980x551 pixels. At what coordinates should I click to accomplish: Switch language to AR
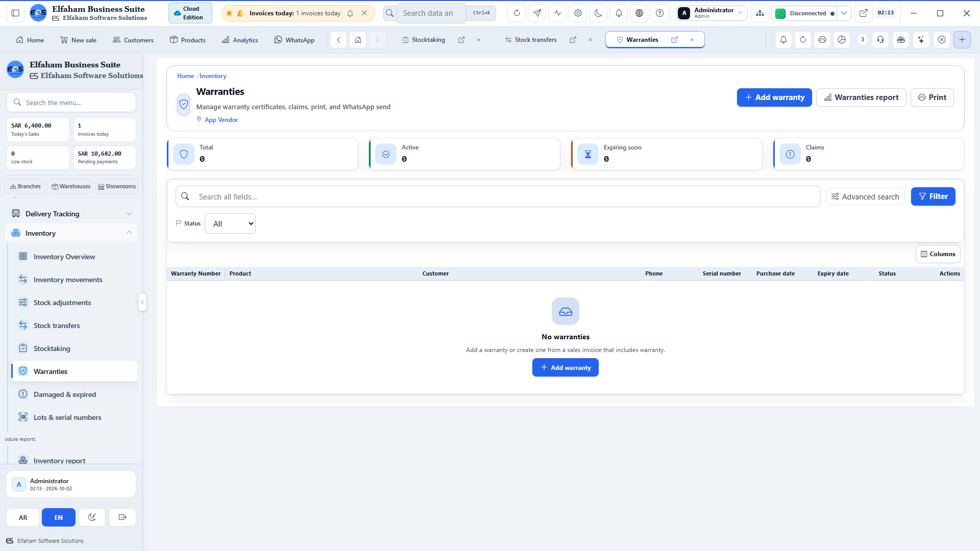click(x=23, y=517)
